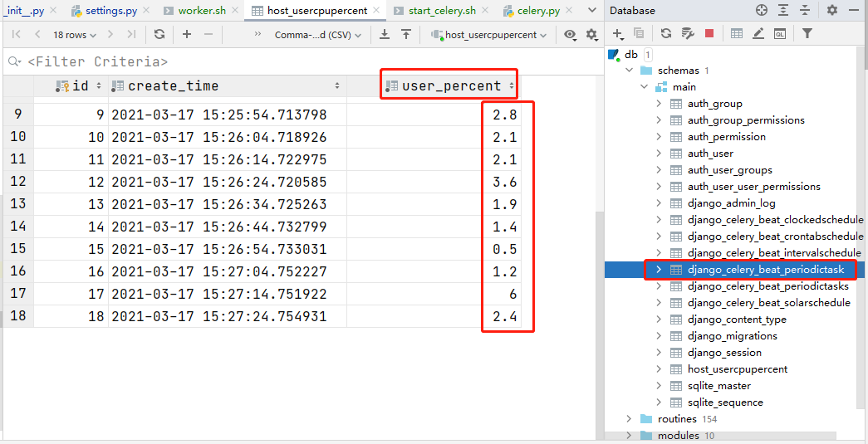Select the sqlite_master table
The height and width of the screenshot is (444, 868).
[x=718, y=385]
